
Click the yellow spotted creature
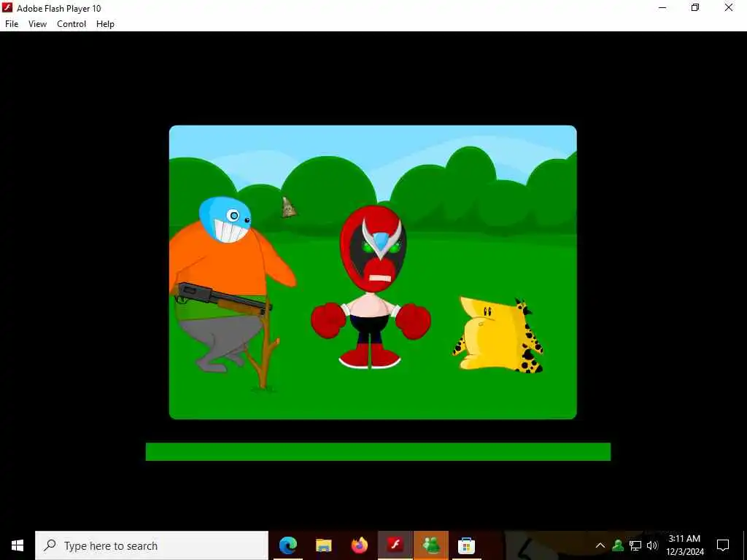pos(498,334)
